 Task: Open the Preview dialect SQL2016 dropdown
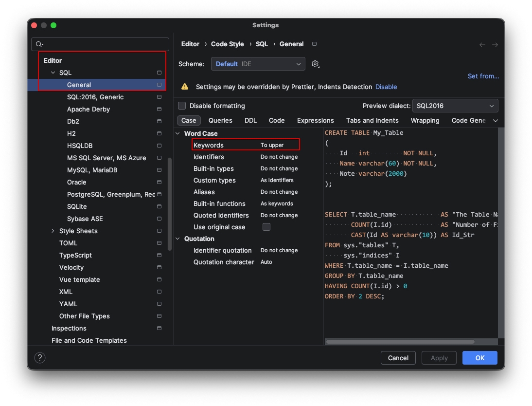pyautogui.click(x=455, y=106)
